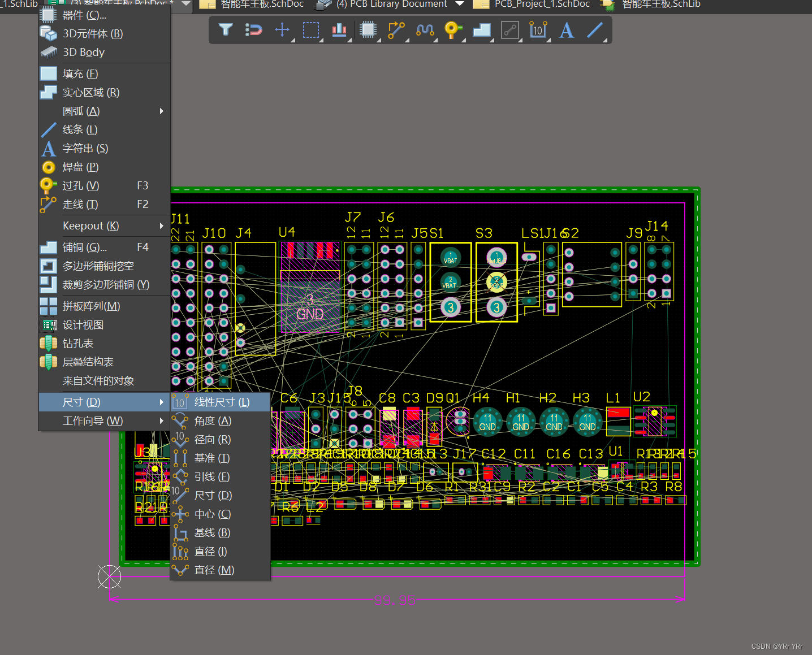Choose 基准 (T) datum dimension
The width and height of the screenshot is (812, 655).
[x=221, y=458]
